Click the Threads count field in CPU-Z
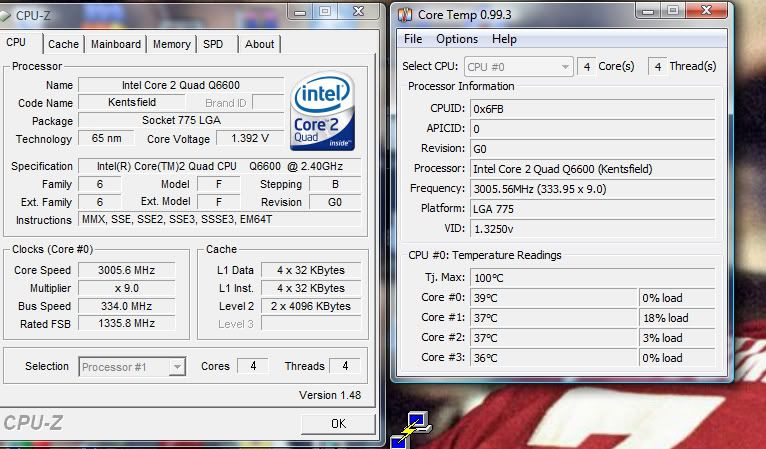 pyautogui.click(x=345, y=366)
